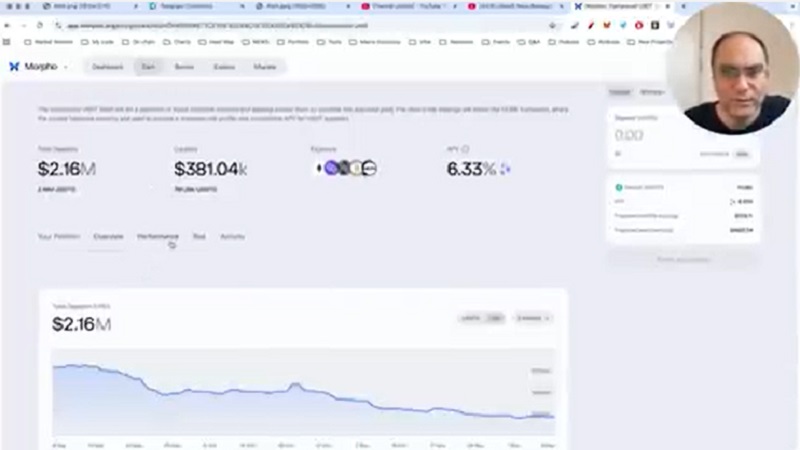Viewport: 800px width, 450px height.
Task: Go to the Borrow nav item
Action: [184, 67]
